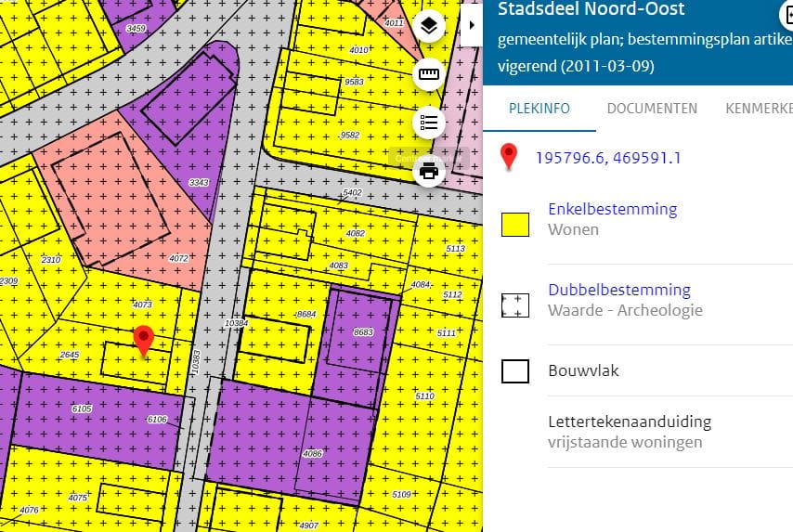This screenshot has height=532, width=793.
Task: Activate the ruler measure tool
Action: point(429,74)
